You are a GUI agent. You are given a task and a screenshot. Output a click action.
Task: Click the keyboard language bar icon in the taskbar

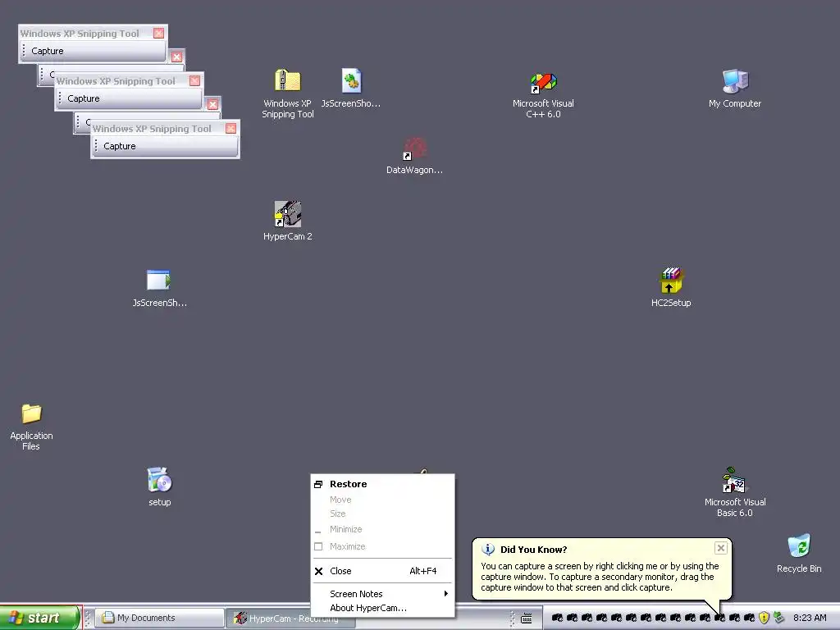pyautogui.click(x=527, y=619)
